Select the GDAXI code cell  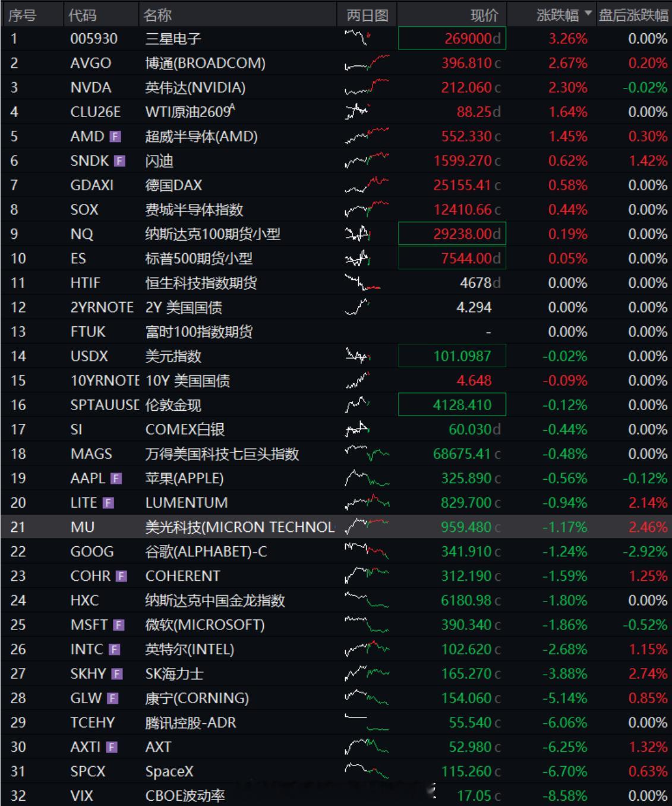92,185
